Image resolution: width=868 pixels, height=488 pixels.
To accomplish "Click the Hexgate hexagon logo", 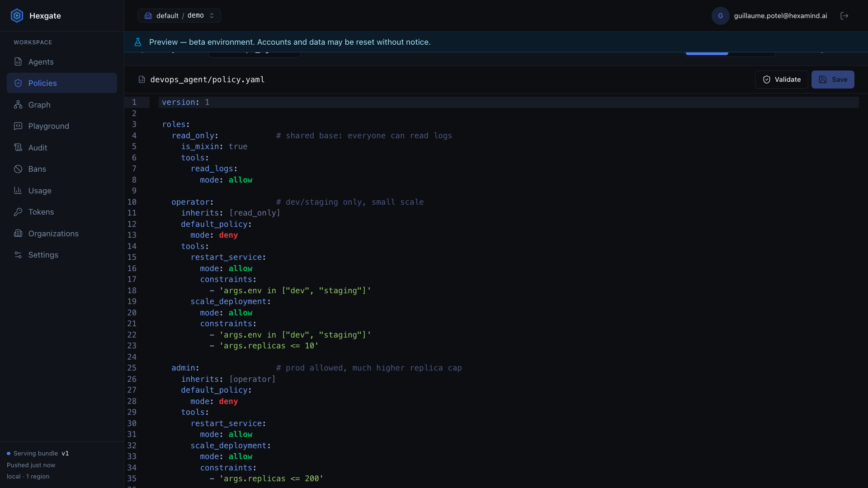I will [17, 16].
